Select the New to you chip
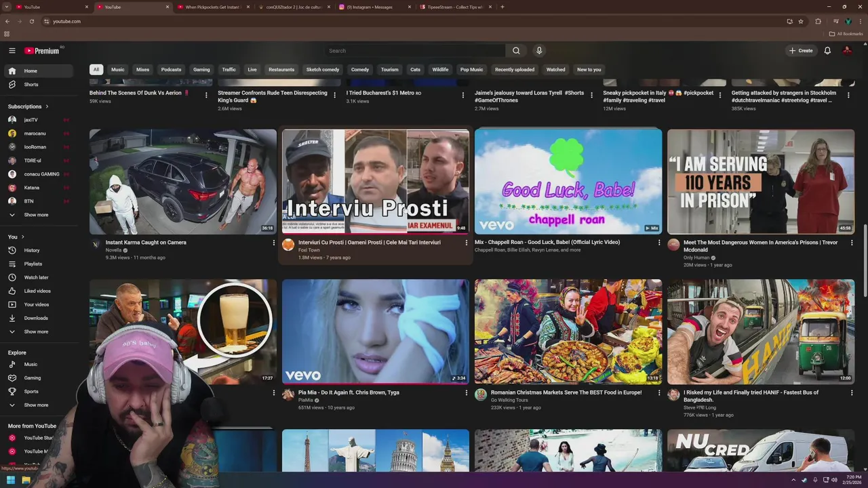Image resolution: width=868 pixels, height=488 pixels. pos(589,69)
